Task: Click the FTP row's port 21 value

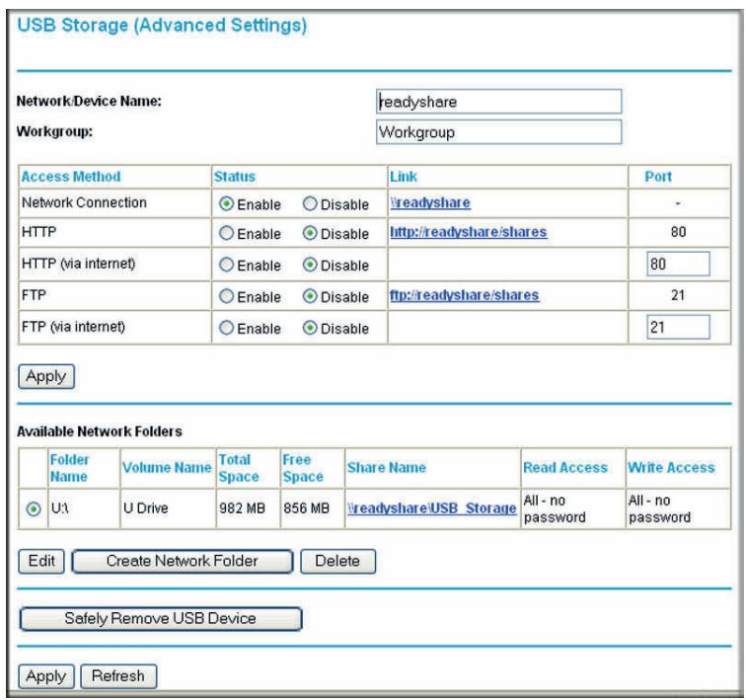Action: click(678, 295)
